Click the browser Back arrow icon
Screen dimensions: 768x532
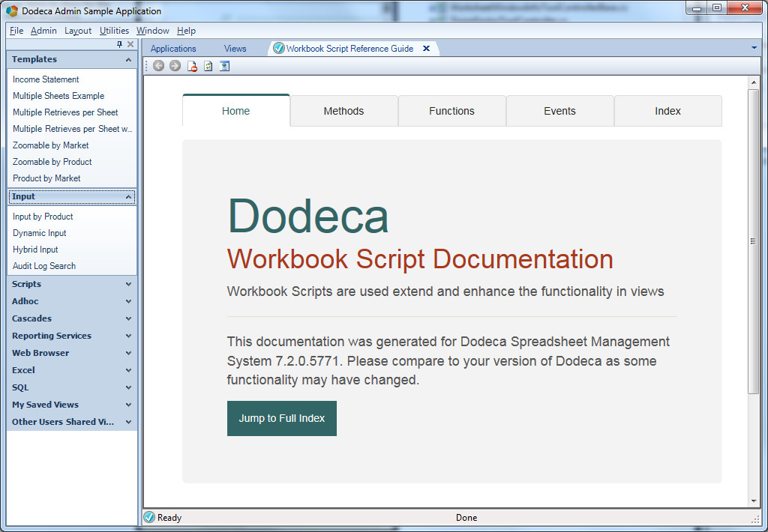tap(158, 66)
